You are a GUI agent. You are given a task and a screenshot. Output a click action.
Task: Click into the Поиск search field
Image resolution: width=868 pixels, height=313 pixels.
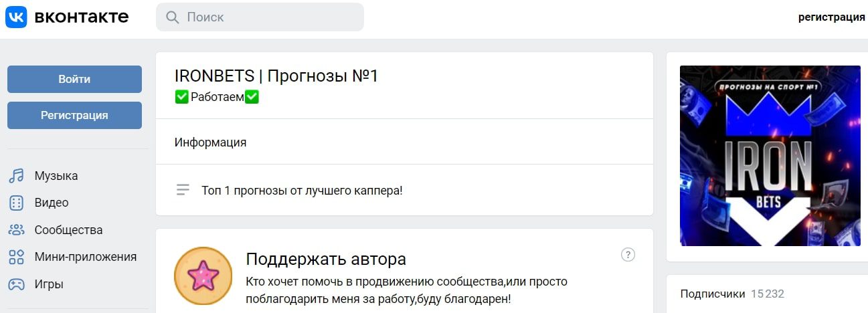(260, 17)
